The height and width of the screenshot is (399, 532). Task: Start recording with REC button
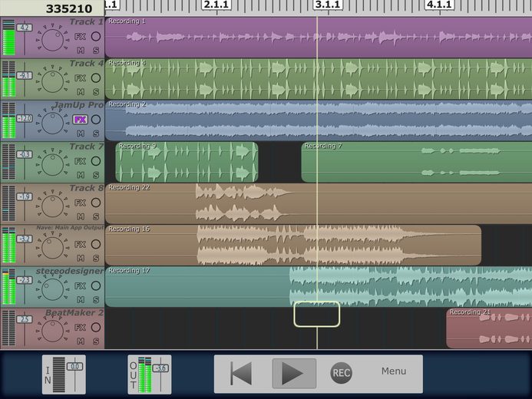click(x=342, y=373)
